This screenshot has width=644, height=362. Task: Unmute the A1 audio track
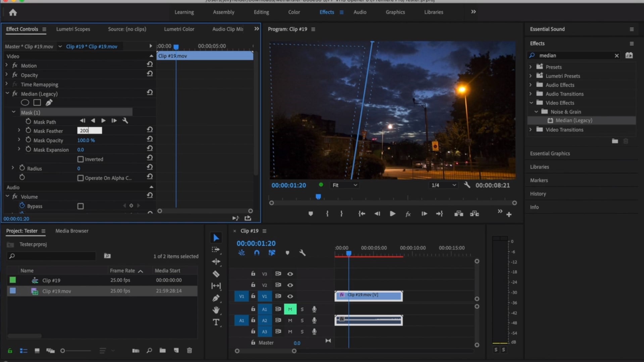[290, 309]
